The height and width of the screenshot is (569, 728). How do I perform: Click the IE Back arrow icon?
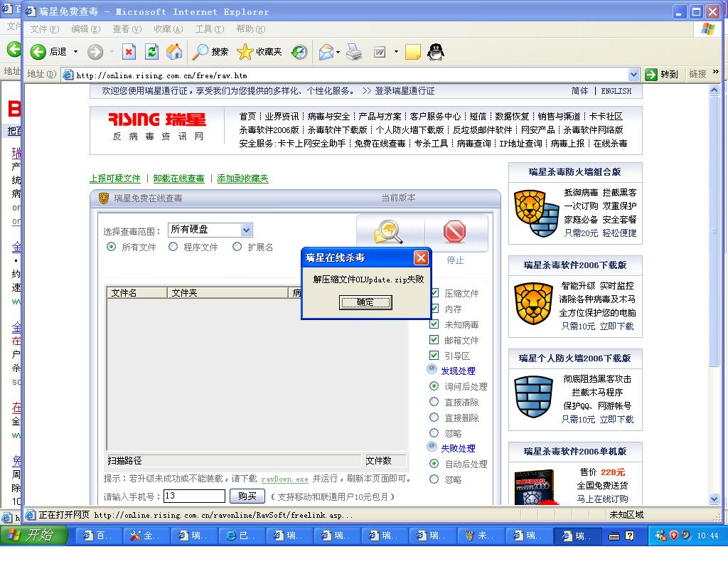click(x=38, y=52)
